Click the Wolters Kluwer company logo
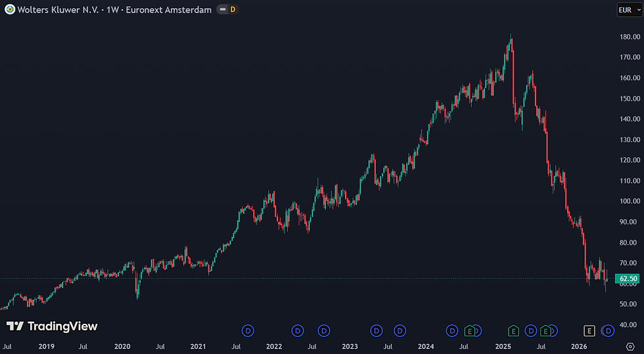The width and height of the screenshot is (644, 354). [9, 9]
